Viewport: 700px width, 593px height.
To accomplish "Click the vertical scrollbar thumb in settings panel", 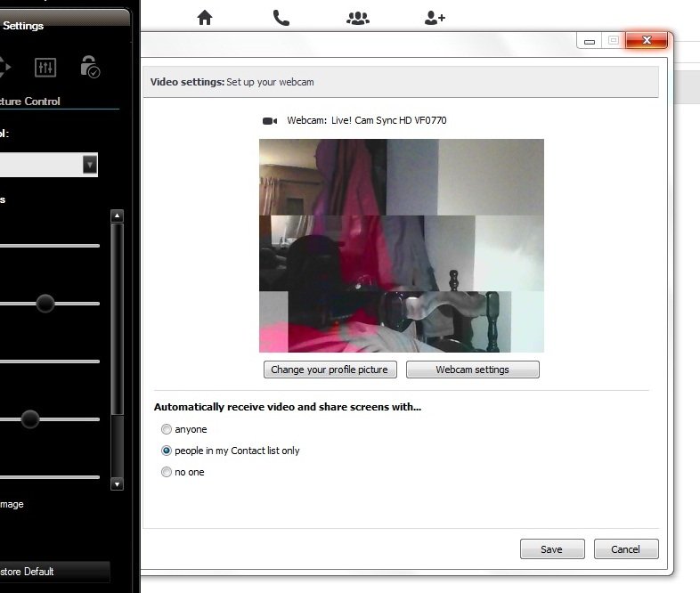I will 117,319.
